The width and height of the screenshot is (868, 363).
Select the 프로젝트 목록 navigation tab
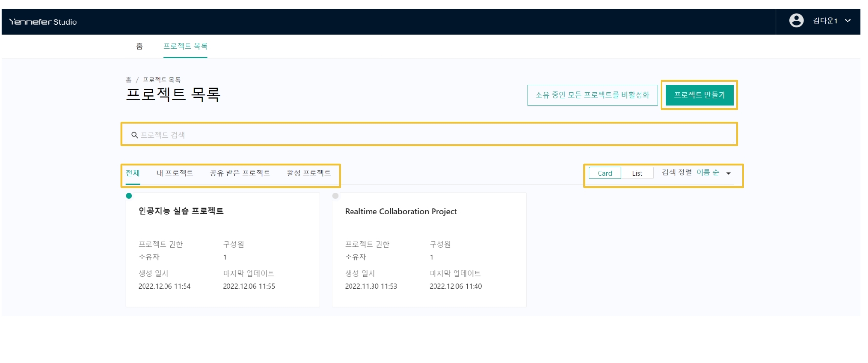(185, 46)
